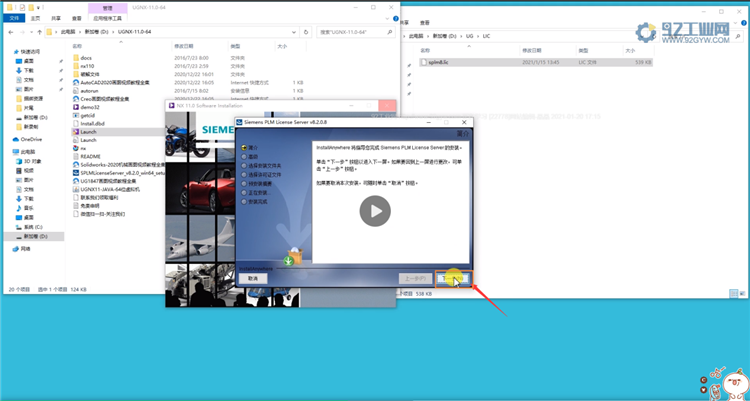Click the 下一步 button in the License Server installer
This screenshot has width=750, height=401.
(453, 278)
